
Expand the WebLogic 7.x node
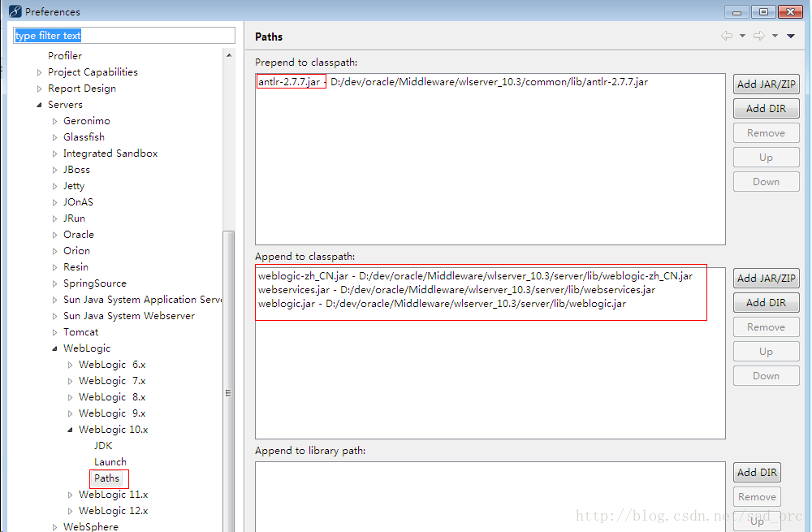[x=71, y=381]
